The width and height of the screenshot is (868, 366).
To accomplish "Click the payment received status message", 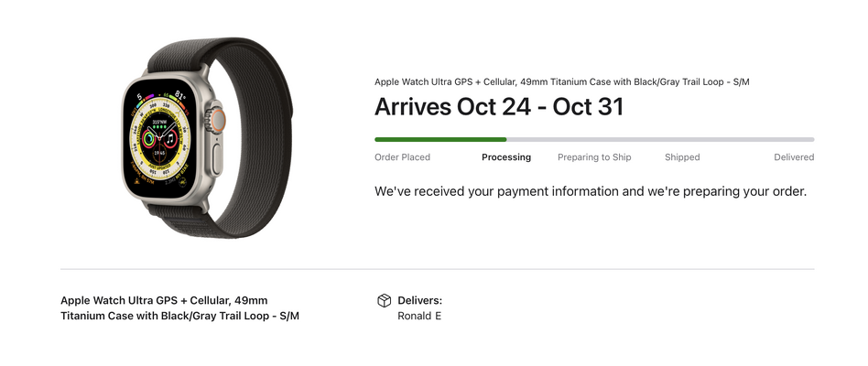I will click(x=591, y=192).
